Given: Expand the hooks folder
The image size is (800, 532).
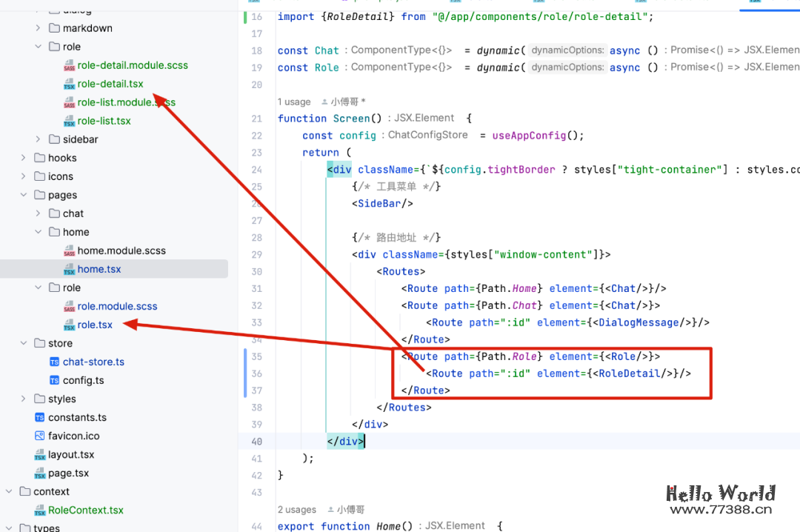Looking at the screenshot, I should [x=24, y=158].
